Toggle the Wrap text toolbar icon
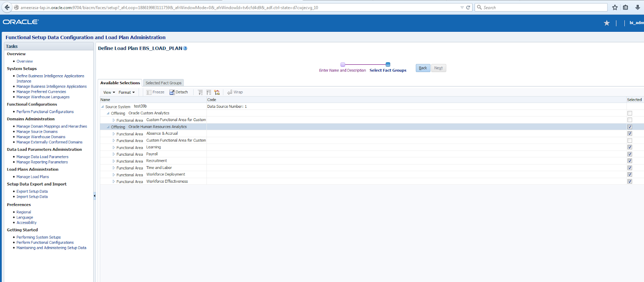The height and width of the screenshot is (282, 644). pyautogui.click(x=235, y=92)
